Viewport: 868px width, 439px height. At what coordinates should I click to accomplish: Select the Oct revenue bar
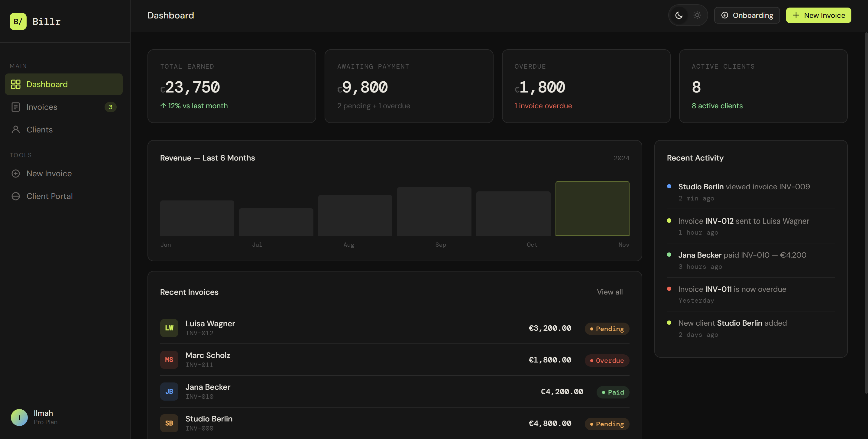tap(513, 213)
